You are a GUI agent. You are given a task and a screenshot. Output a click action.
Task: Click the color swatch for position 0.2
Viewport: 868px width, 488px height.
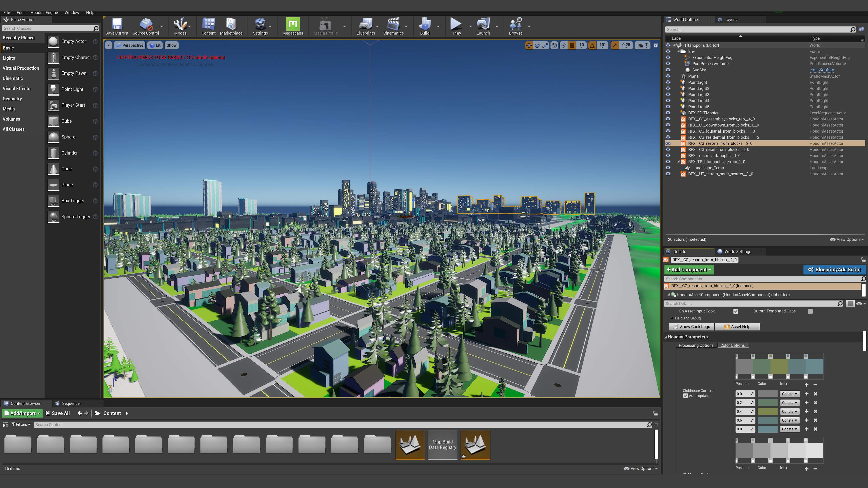pyautogui.click(x=767, y=402)
